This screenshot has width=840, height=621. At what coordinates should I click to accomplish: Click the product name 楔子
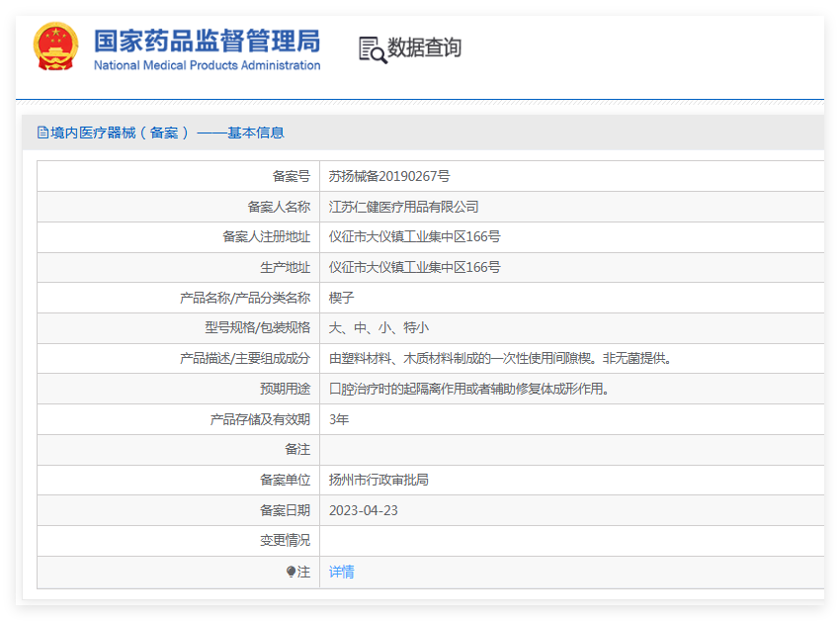click(341, 298)
